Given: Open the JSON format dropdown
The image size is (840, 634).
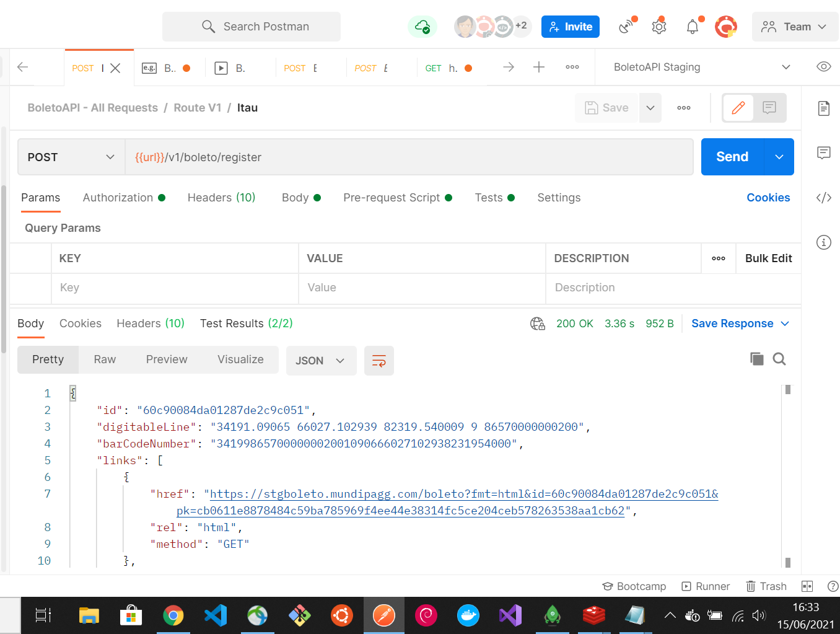Looking at the screenshot, I should (321, 361).
